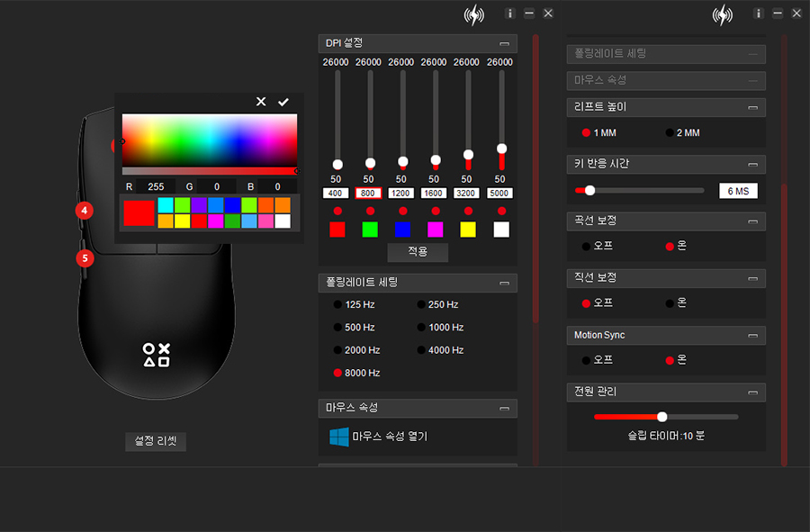Collapse the 키 반응 시간 section

click(753, 164)
